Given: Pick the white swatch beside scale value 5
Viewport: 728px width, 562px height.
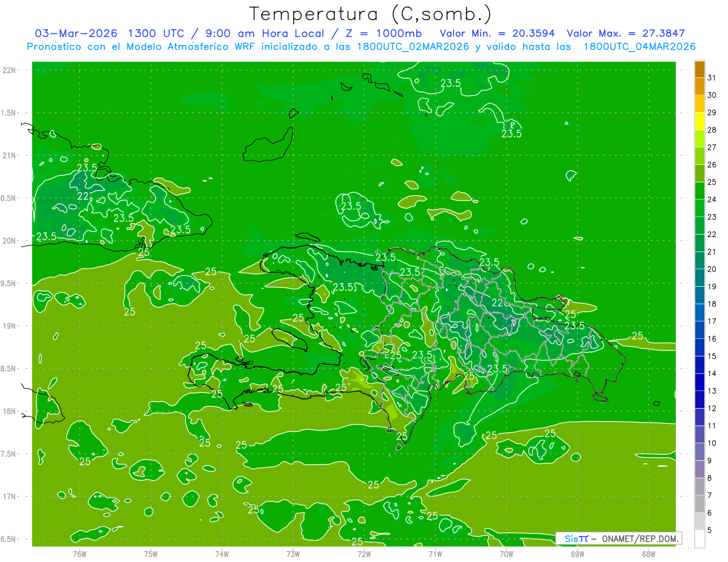Looking at the screenshot, I should (699, 538).
